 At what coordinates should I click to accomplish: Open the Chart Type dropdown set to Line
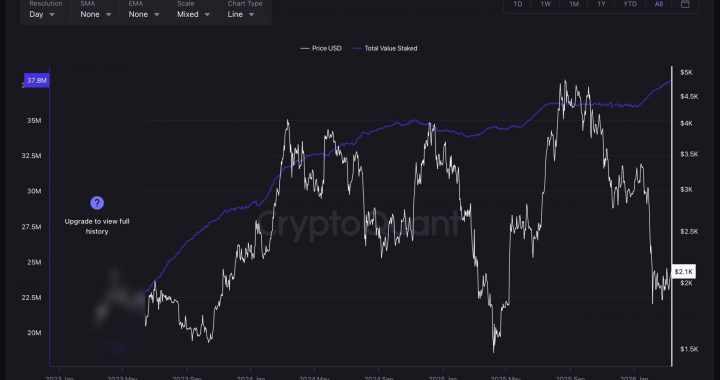point(241,14)
